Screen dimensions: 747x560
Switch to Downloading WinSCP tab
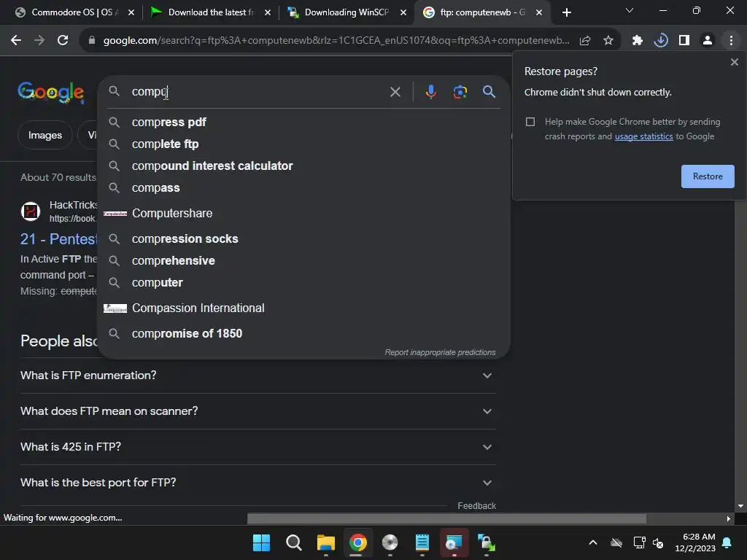point(347,12)
